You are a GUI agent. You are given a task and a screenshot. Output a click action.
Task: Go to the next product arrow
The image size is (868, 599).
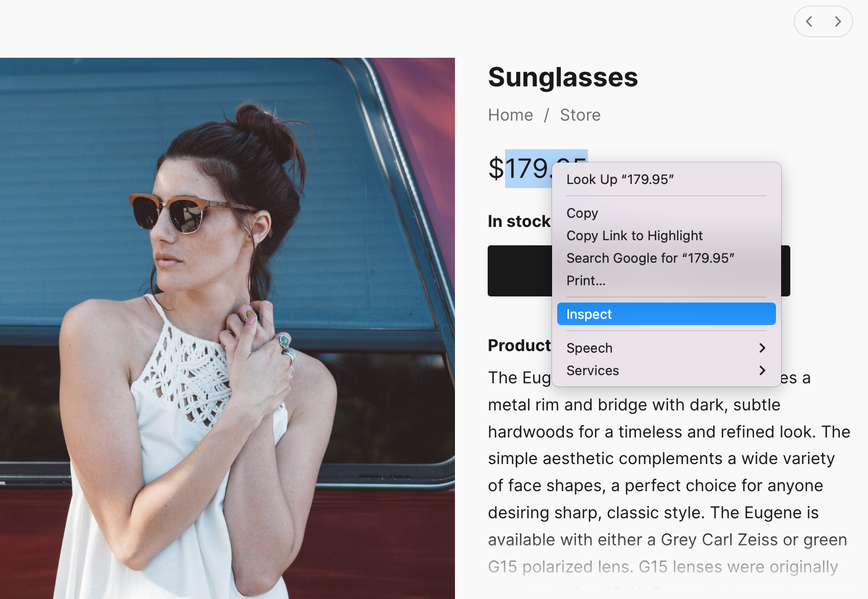pos(837,21)
